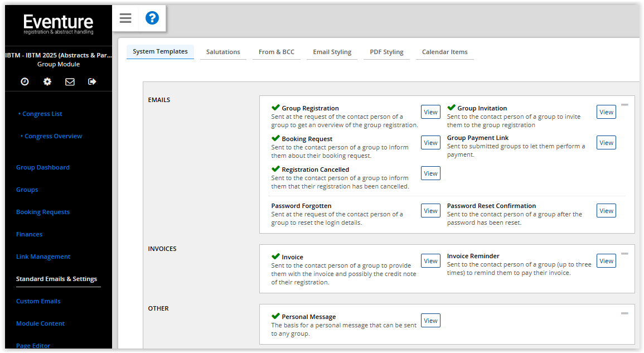Go to Congress Overview link
Image resolution: width=644 pixels, height=353 pixels.
pos(53,136)
